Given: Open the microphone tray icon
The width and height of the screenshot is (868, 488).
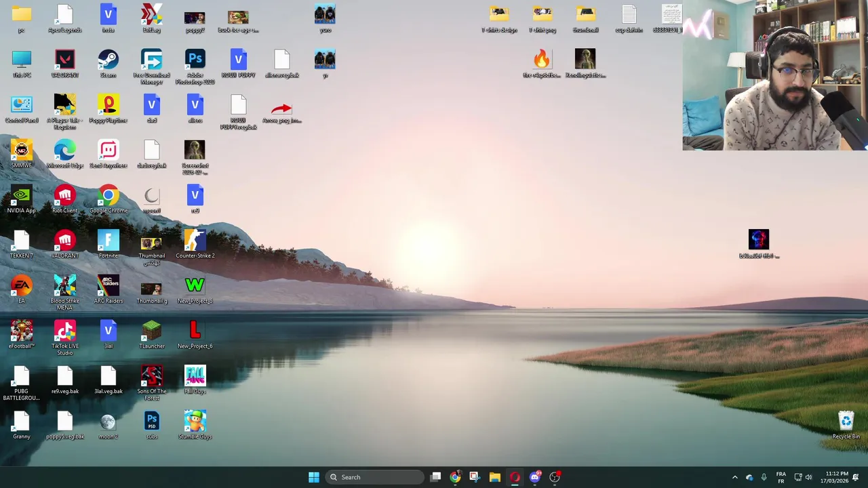Looking at the screenshot, I should pyautogui.click(x=764, y=477).
